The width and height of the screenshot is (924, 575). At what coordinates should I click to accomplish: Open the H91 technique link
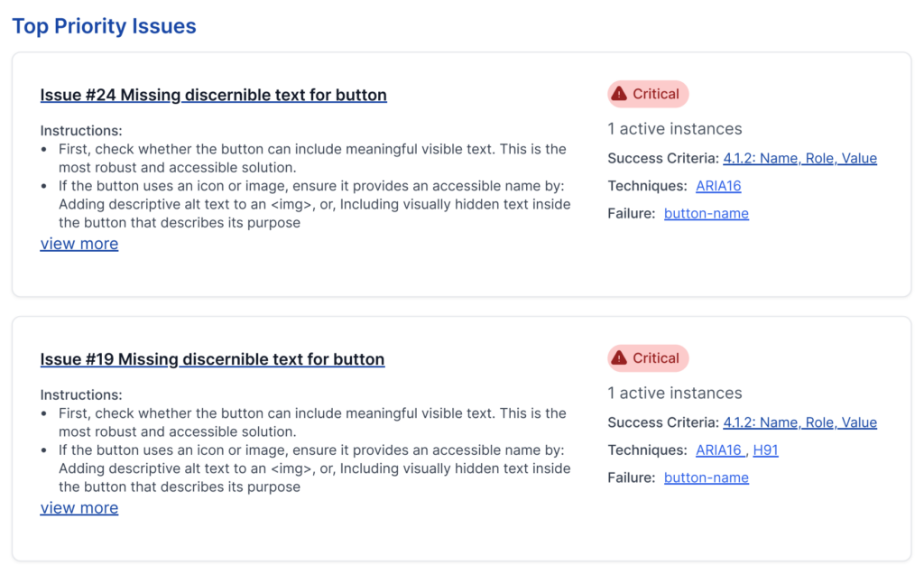click(x=765, y=450)
